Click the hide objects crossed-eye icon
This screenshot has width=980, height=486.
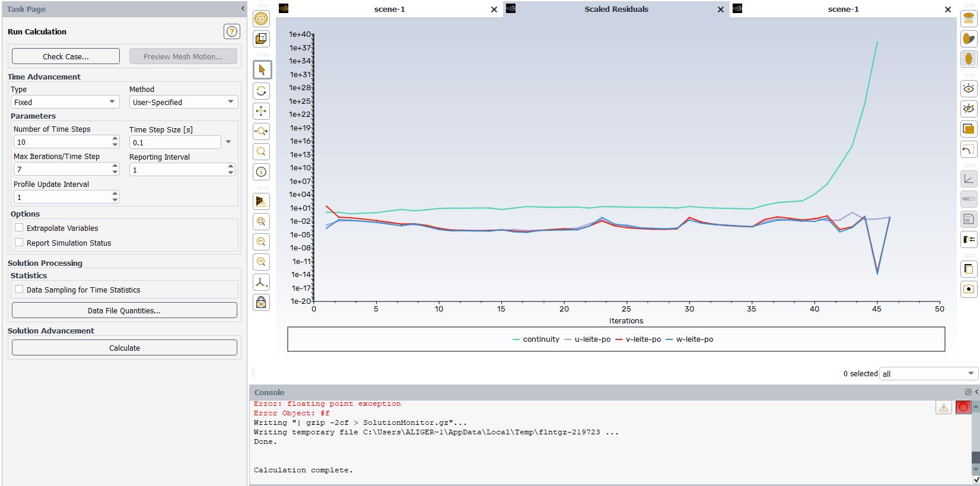(968, 109)
